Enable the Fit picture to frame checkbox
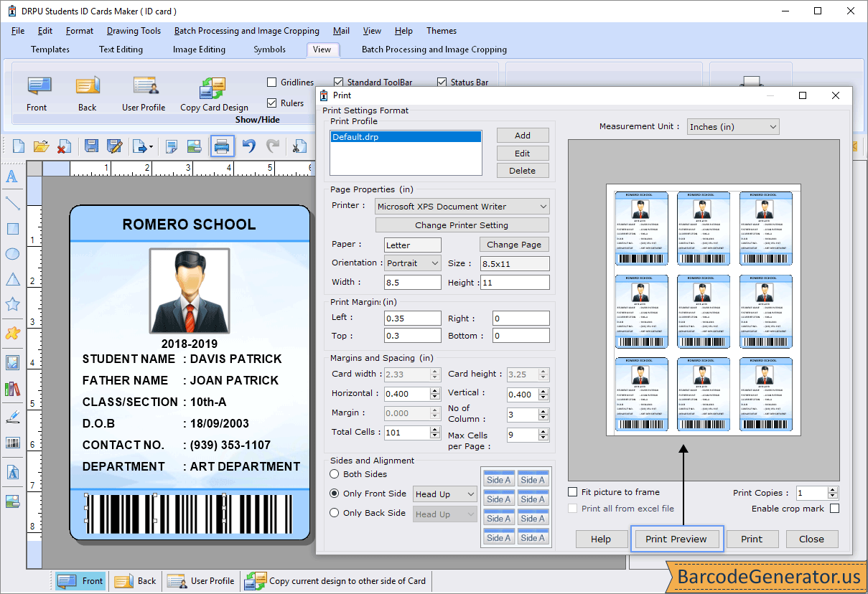 572,492
